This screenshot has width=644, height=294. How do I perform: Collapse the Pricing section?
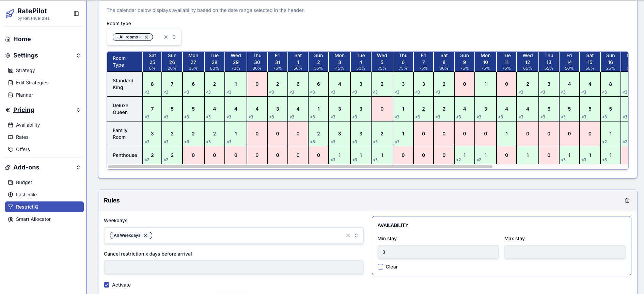coord(78,110)
